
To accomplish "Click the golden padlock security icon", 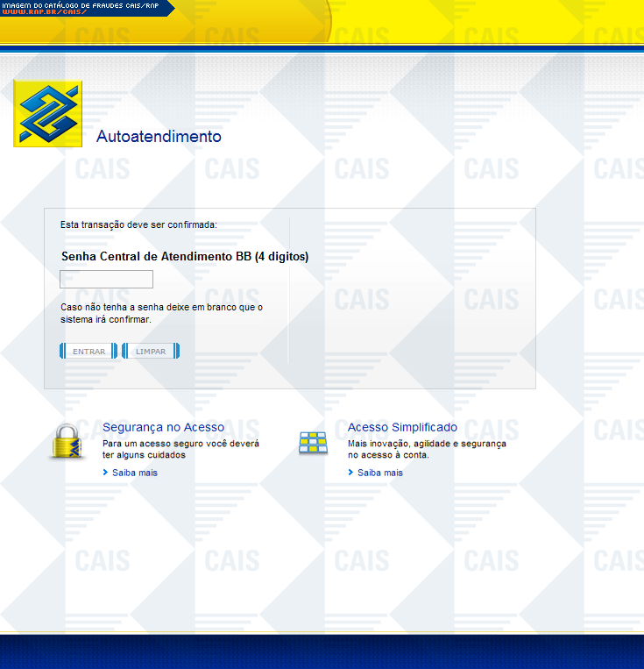I will coord(66,441).
